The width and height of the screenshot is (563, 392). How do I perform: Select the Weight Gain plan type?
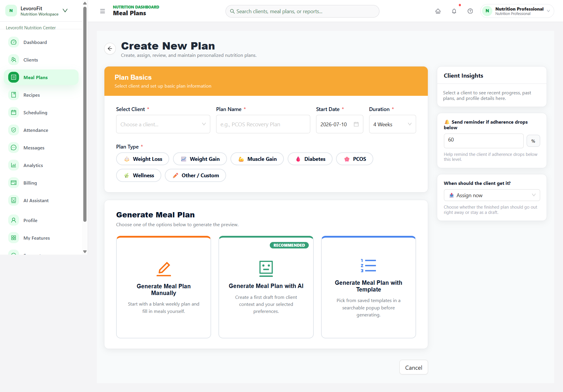200,159
